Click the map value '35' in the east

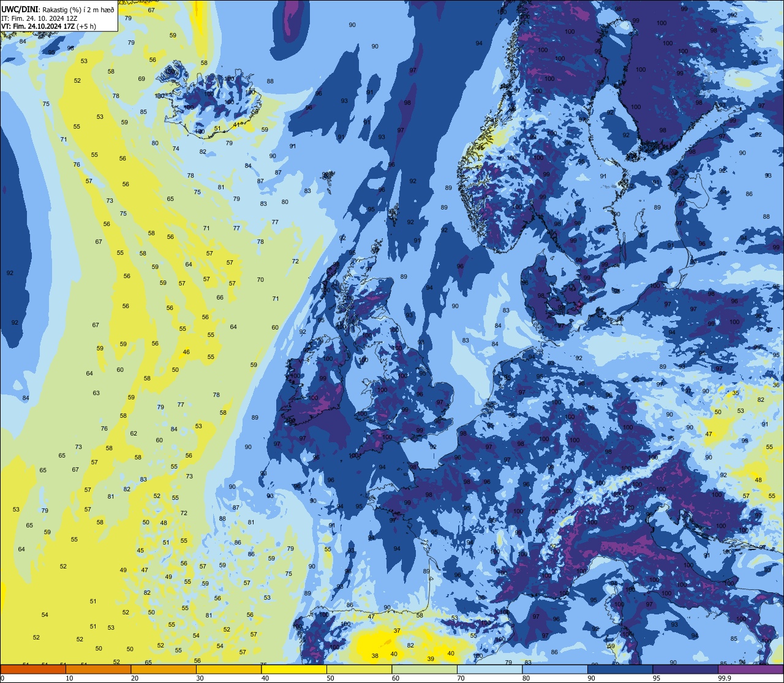coord(736,393)
